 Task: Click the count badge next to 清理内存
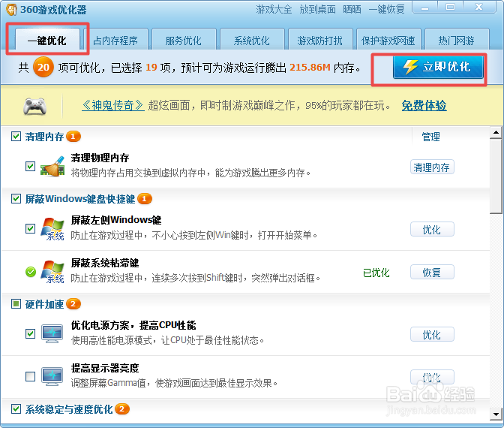click(73, 137)
